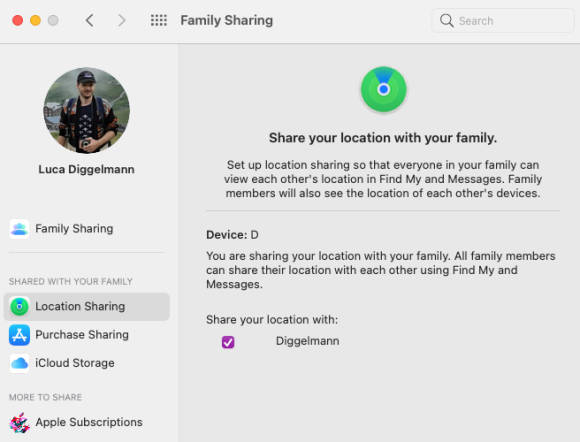Click the magnifying glass search icon
The width and height of the screenshot is (580, 442).
[x=446, y=21]
